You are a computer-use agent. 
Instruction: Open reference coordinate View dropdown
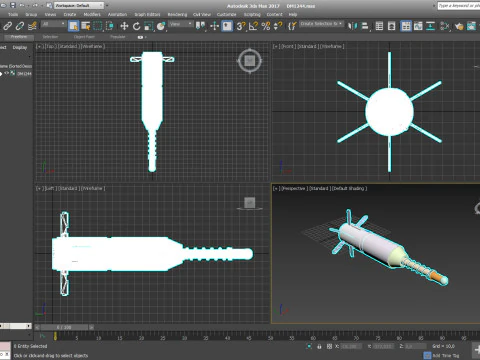(x=180, y=24)
